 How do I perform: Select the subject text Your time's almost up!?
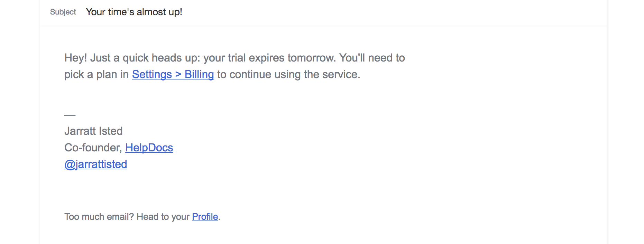tap(134, 12)
